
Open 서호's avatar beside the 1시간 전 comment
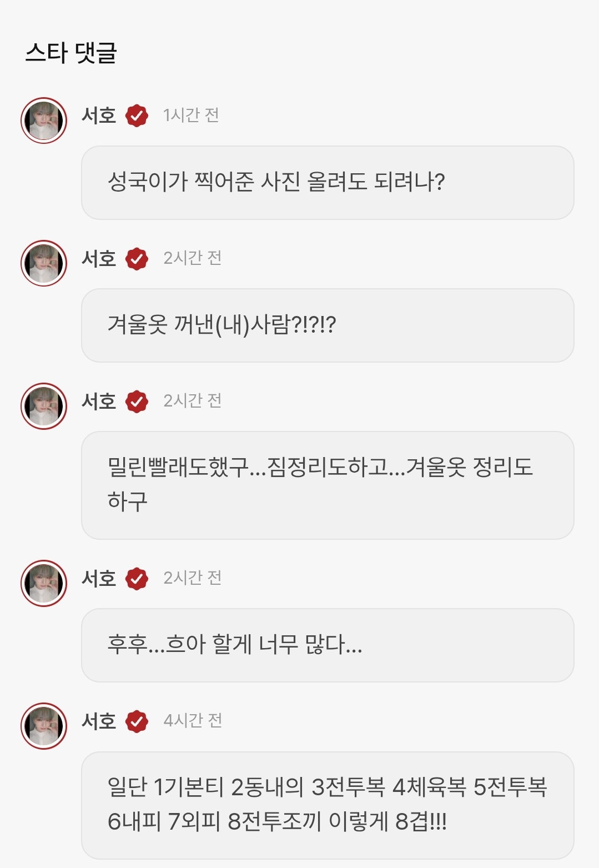point(44,121)
